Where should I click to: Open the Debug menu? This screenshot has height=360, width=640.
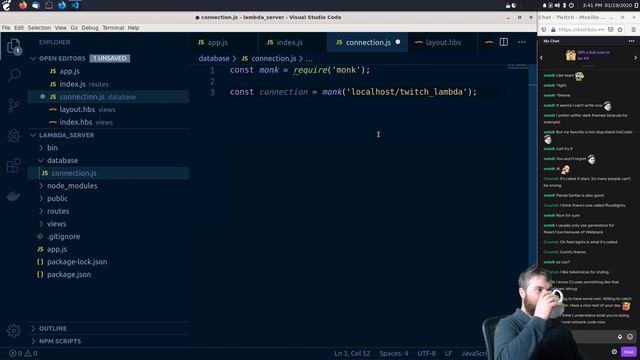pos(90,28)
